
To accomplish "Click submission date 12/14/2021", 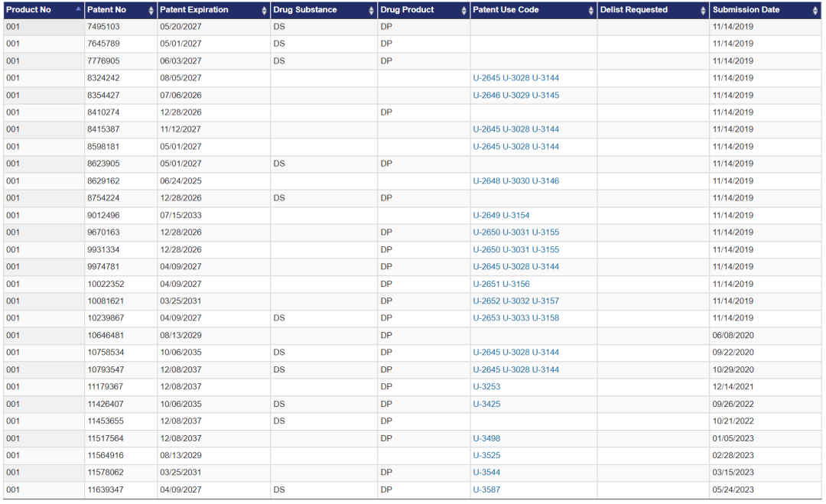I will pos(733,386).
